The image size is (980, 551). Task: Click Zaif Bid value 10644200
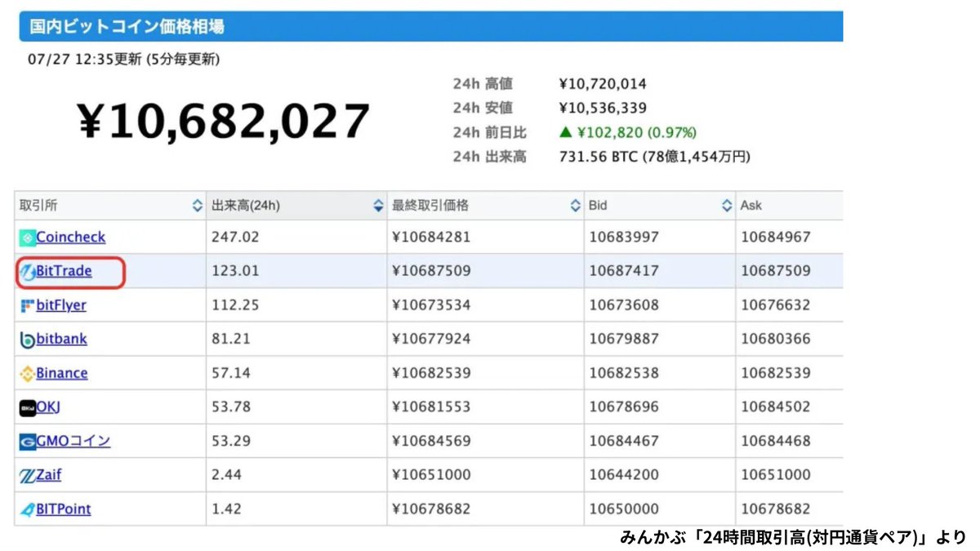(x=624, y=474)
